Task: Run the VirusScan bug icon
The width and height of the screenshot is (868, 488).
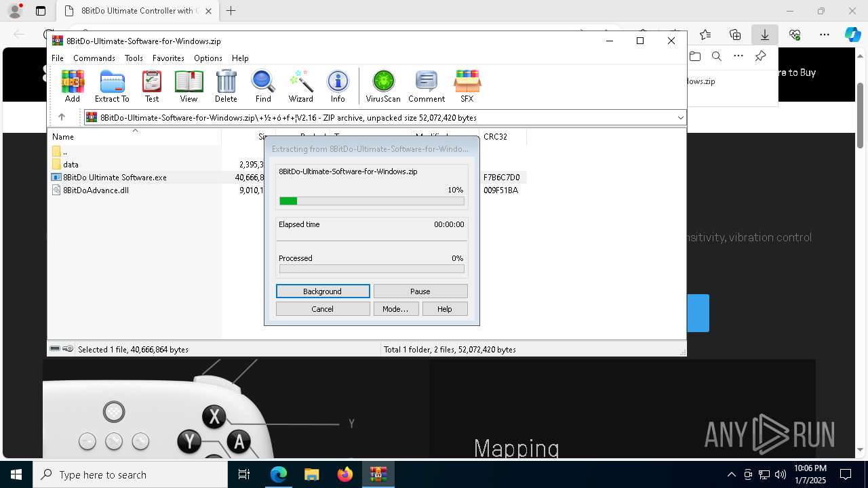Action: click(x=383, y=86)
